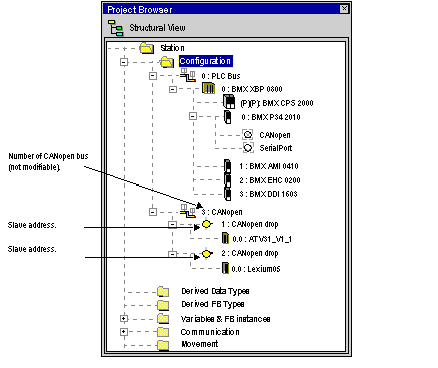The image size is (438, 368).
Task: Select the CANopen label under the processor
Action: (x=275, y=135)
